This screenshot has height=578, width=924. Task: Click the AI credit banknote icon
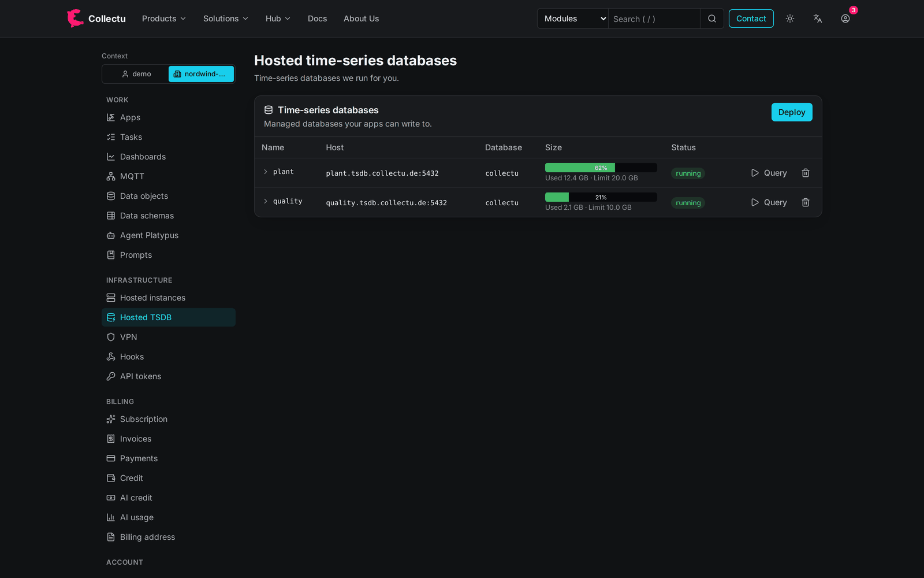click(111, 498)
